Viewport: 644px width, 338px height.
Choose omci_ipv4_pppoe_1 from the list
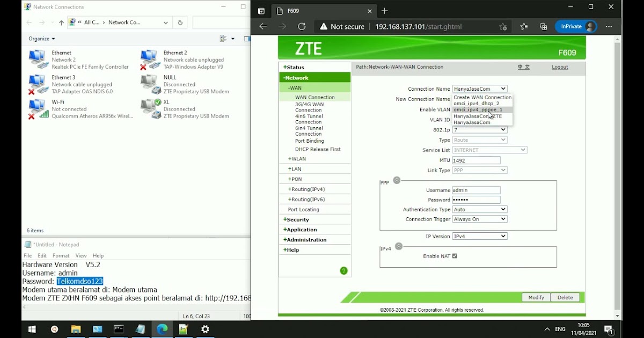point(482,109)
